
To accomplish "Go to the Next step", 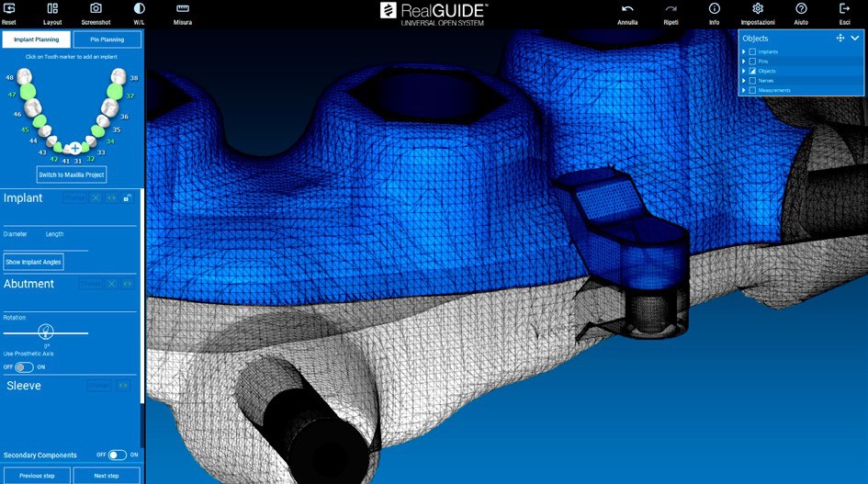I will pos(107,476).
